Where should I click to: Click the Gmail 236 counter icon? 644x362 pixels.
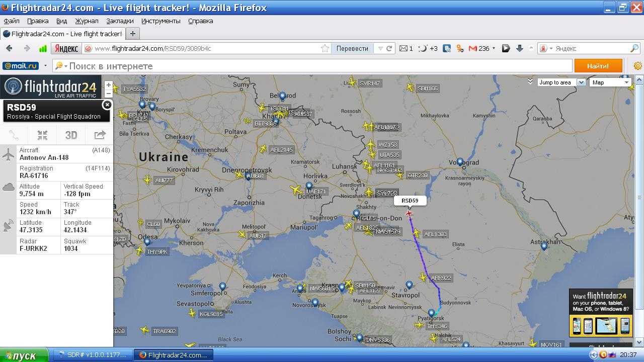click(479, 49)
